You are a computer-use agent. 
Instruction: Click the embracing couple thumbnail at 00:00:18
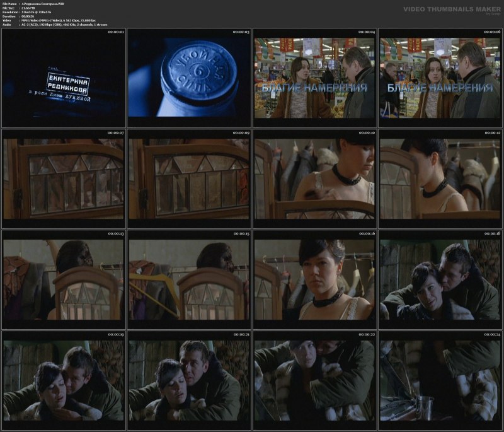point(440,279)
